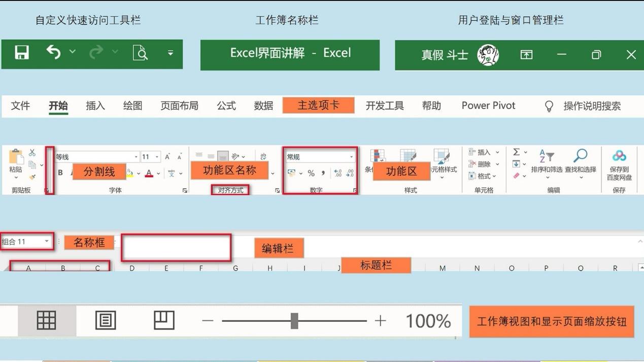
Task: Click the AutoSum Σ icon
Action: point(516,151)
